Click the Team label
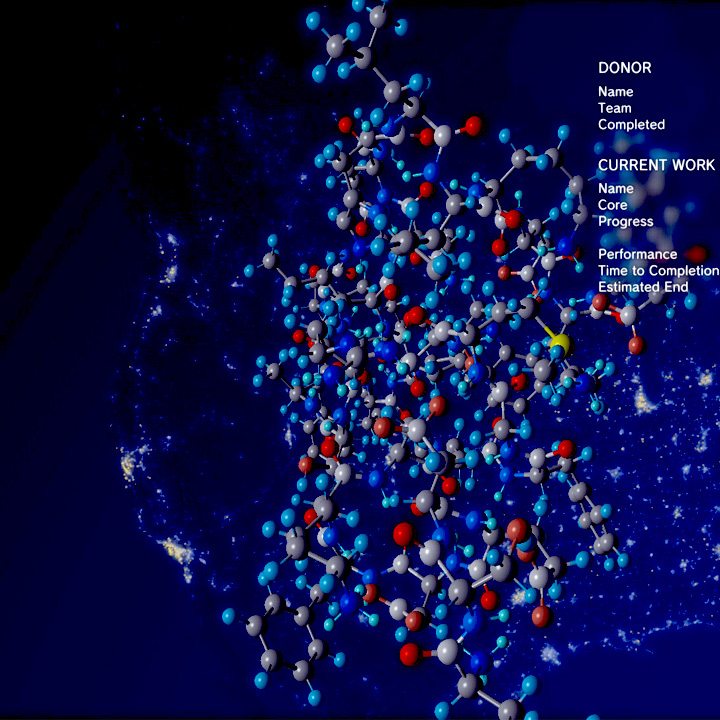The image size is (720, 720). point(614,108)
